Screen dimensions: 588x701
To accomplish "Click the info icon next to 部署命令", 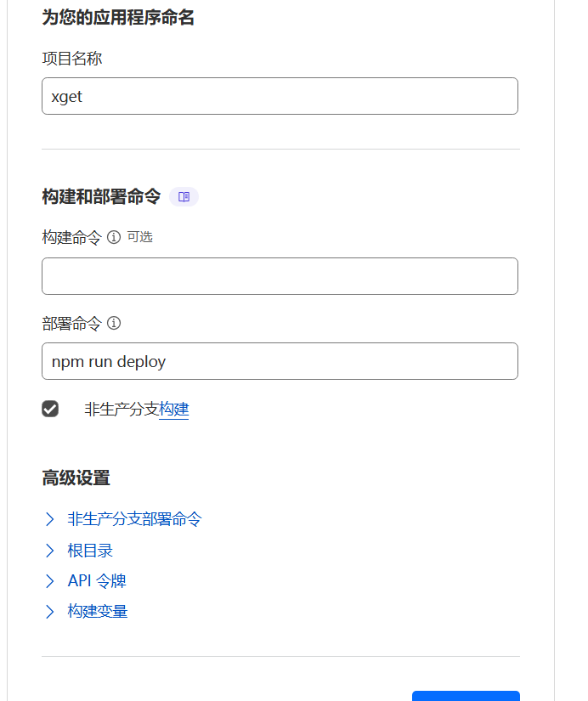I will point(114,323).
